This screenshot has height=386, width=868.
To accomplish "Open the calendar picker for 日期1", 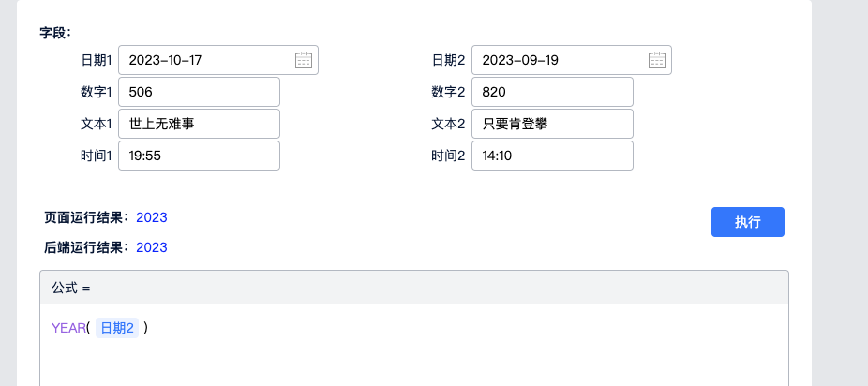I will tap(304, 60).
